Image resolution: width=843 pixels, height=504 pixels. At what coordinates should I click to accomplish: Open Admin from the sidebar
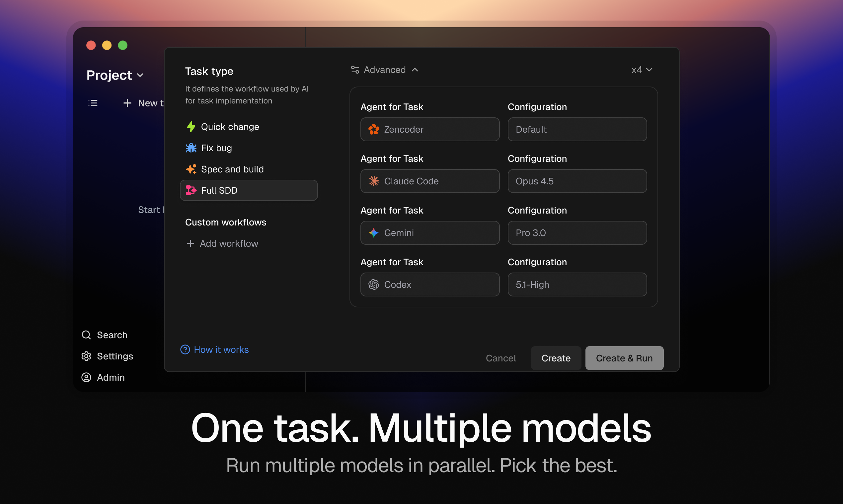86,377
